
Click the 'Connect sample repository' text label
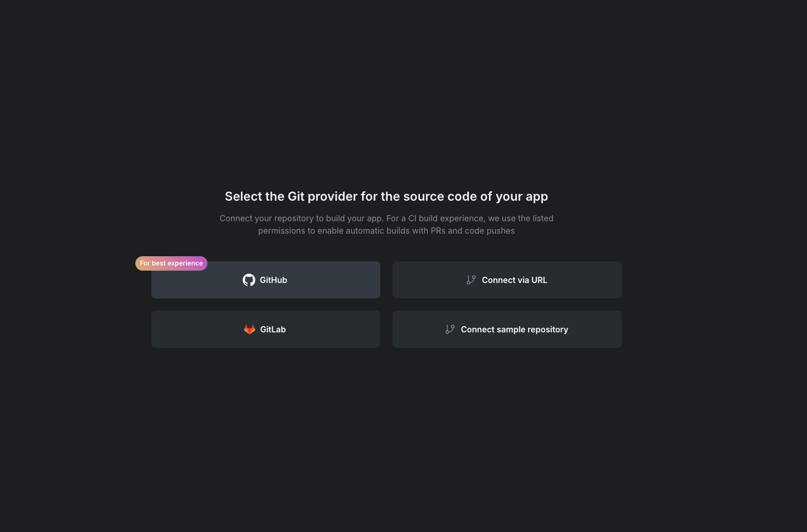[x=514, y=329]
